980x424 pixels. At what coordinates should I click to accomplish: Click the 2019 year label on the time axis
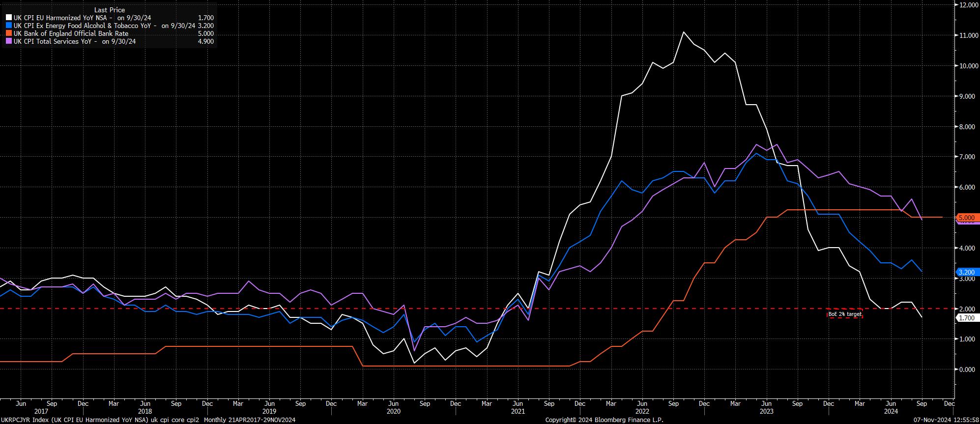(269, 411)
